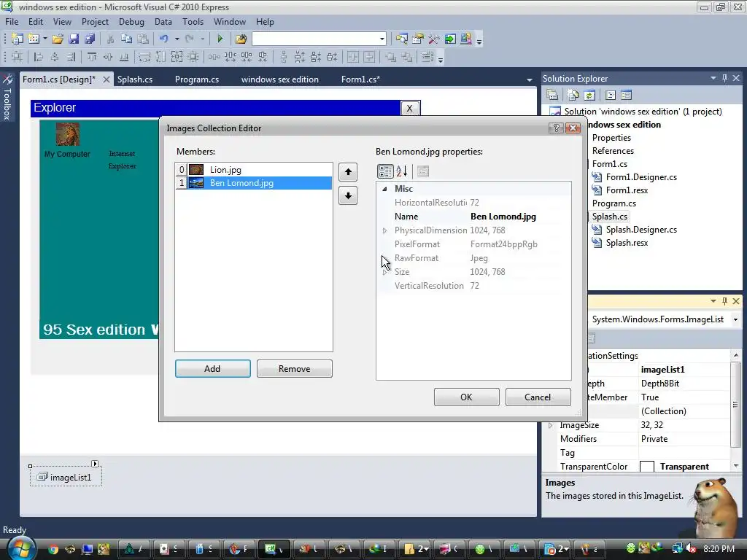Image resolution: width=747 pixels, height=560 pixels.
Task: Click the Save floppy disk icon
Action: pos(74,39)
